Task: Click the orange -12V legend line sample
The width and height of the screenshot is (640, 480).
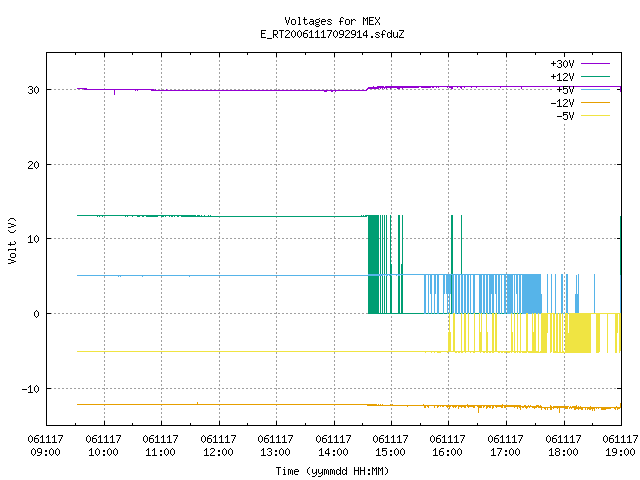Action: click(596, 102)
